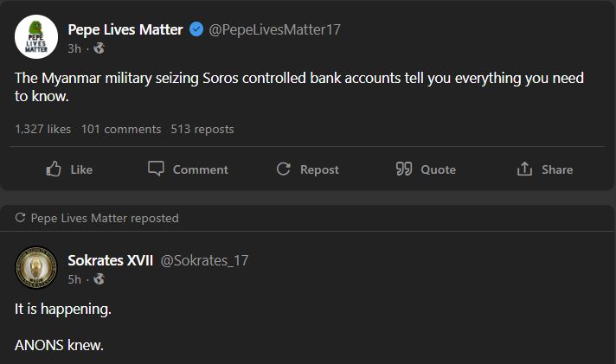Click the Share upload arrow icon
The width and height of the screenshot is (616, 364).
(x=524, y=169)
